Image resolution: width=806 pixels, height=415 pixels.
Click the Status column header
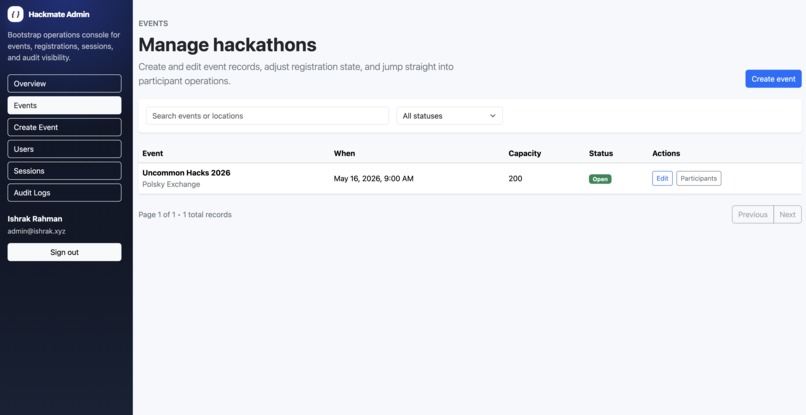coord(601,153)
